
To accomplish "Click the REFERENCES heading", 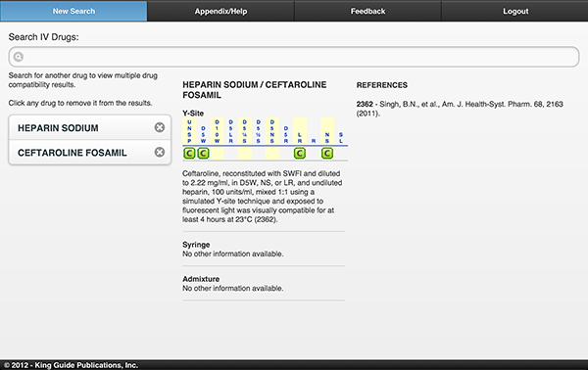I will click(x=382, y=85).
